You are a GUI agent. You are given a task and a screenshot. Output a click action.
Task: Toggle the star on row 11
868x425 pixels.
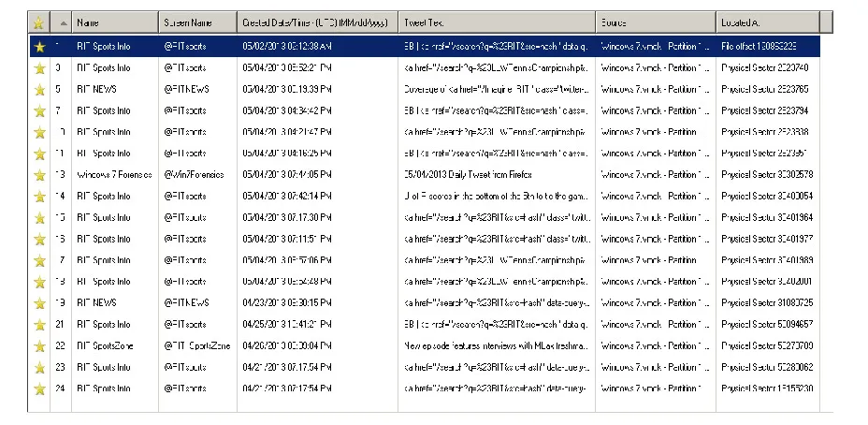click(39, 154)
